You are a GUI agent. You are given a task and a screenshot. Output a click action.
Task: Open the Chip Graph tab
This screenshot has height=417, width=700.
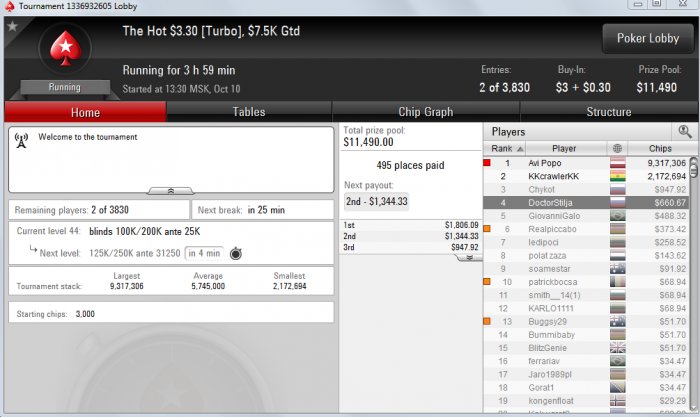[x=426, y=112]
